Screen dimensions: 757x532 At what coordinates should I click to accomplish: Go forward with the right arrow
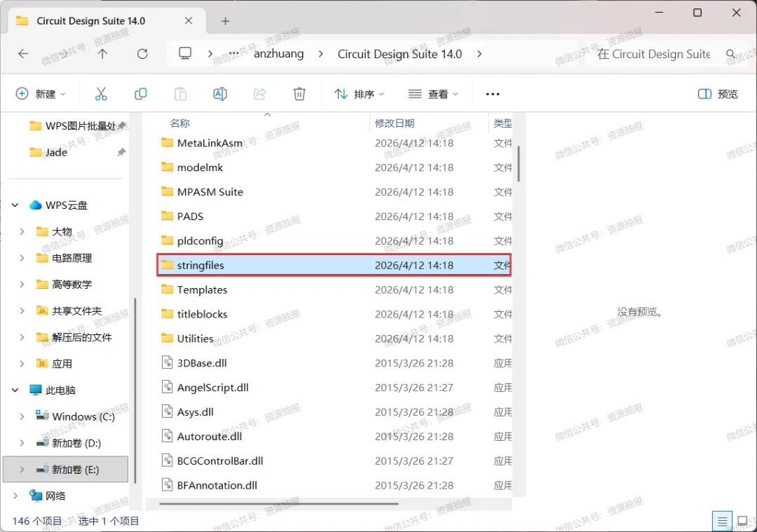(63, 53)
